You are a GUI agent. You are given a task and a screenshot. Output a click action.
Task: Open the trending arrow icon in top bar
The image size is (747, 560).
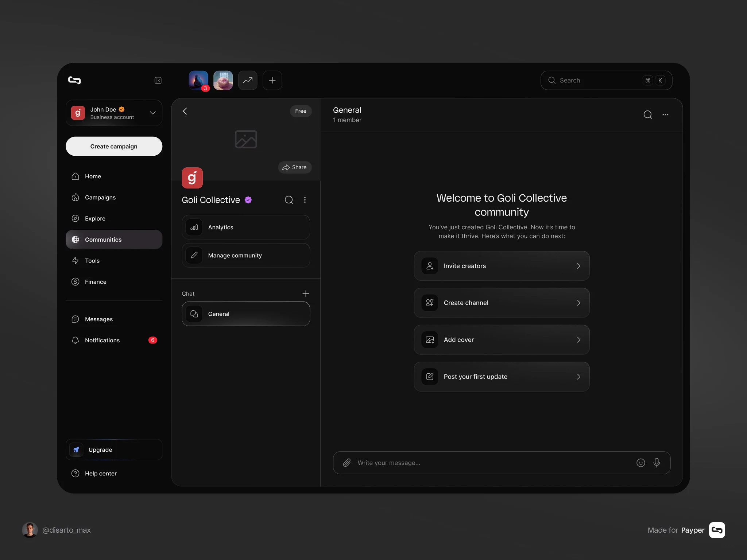[248, 80]
